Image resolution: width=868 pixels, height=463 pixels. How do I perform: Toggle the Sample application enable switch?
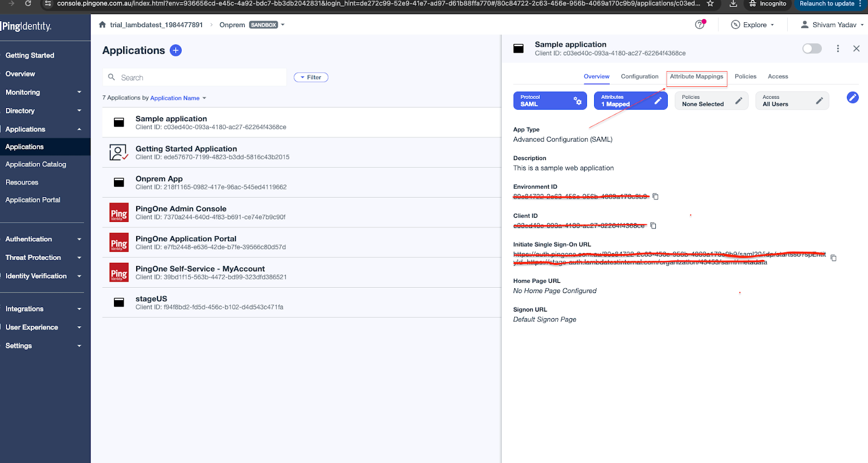(x=812, y=48)
